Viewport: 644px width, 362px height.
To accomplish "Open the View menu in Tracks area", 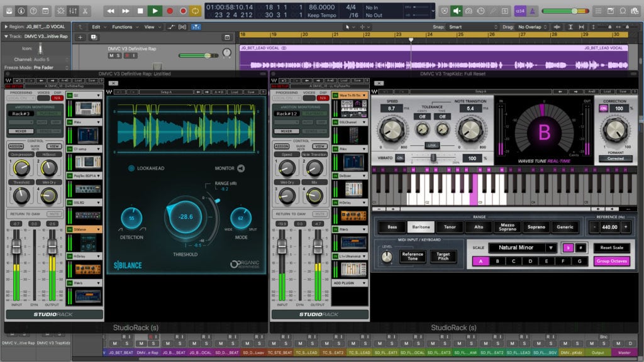I will point(152,27).
